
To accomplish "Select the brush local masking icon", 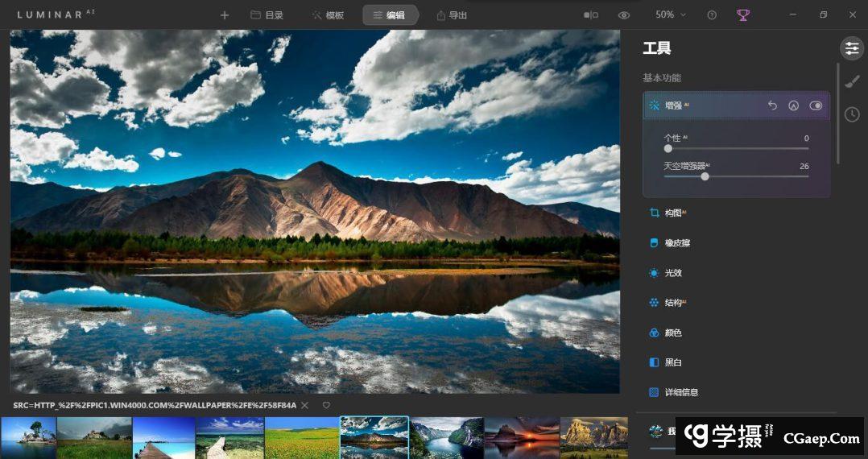I will point(852,81).
